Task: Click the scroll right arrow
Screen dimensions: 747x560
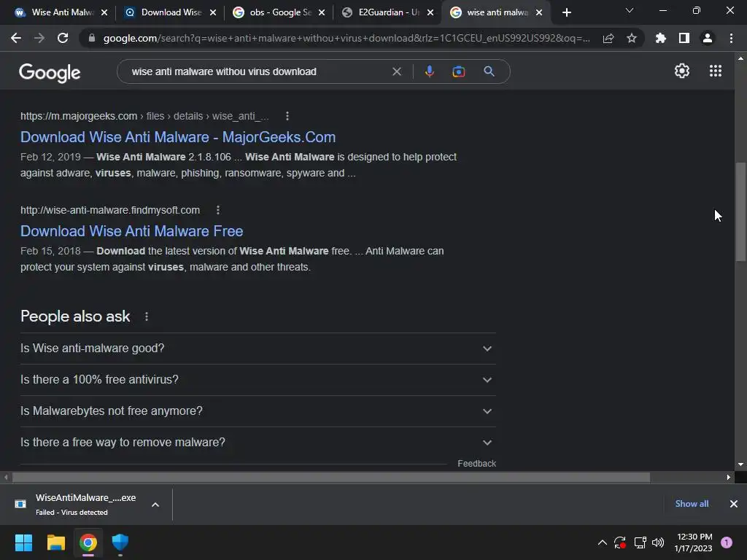Action: pos(729,478)
